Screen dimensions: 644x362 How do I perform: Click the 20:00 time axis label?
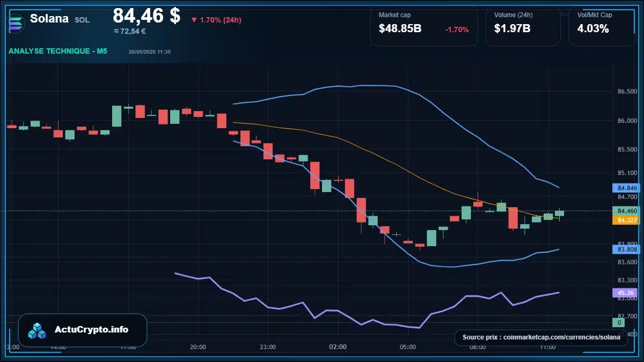(198, 347)
